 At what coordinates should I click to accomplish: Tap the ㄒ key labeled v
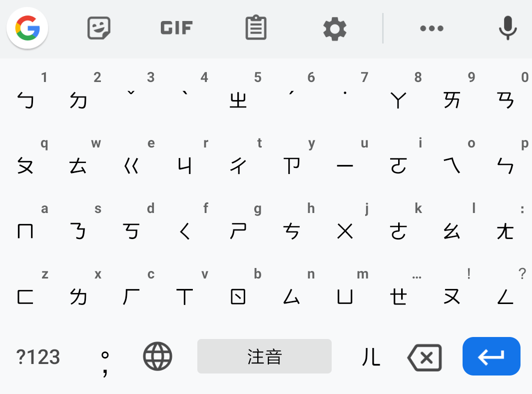[x=186, y=288]
